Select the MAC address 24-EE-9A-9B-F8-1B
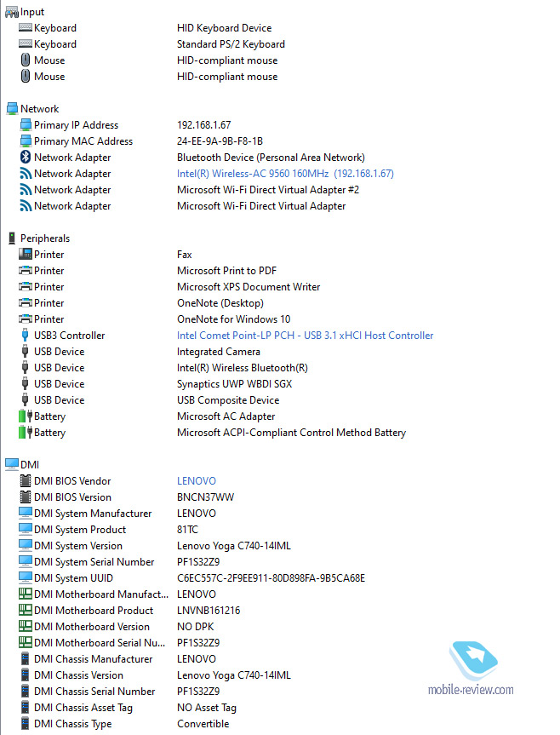Viewport: 560px width, 735px height. click(220, 141)
